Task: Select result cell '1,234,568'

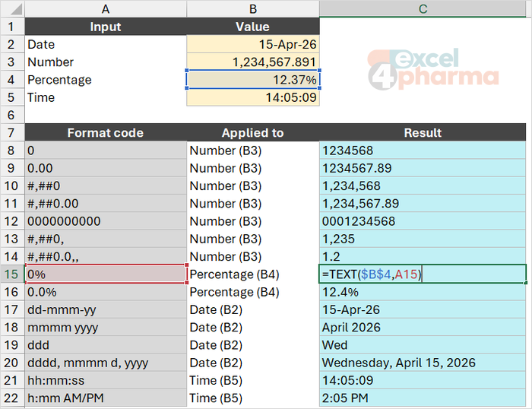Action: [x=423, y=185]
